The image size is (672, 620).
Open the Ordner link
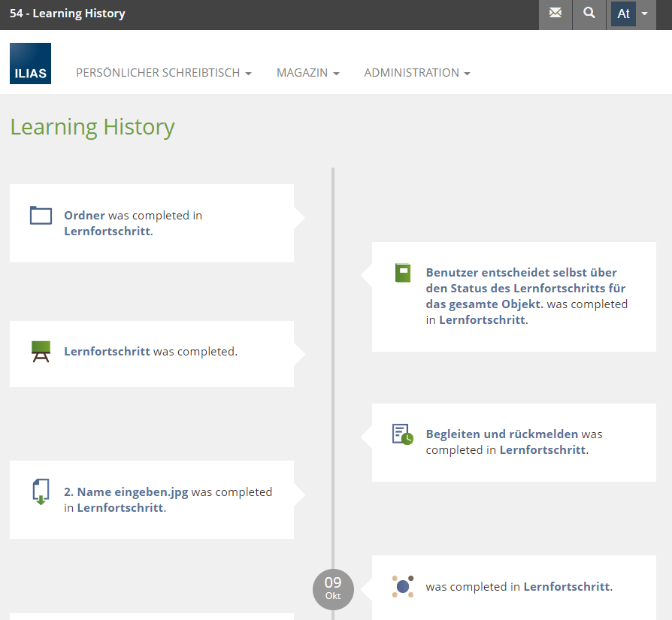pyautogui.click(x=84, y=216)
